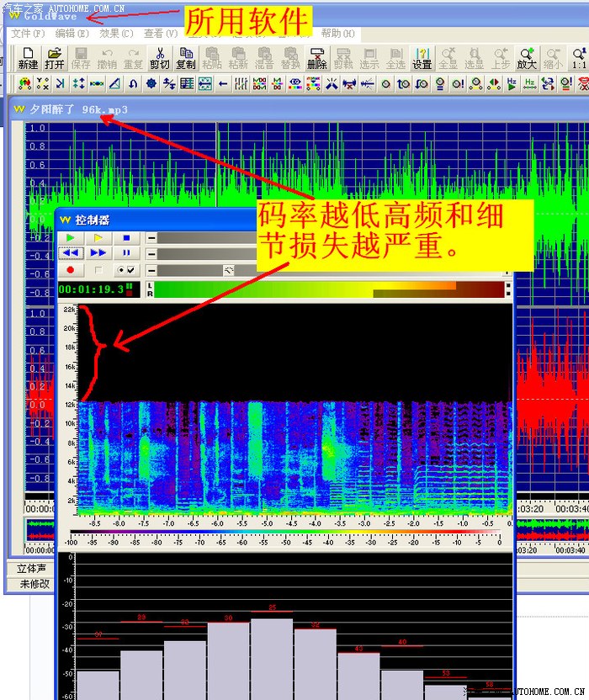Screen dimensions: 589x700
Task: Open the 效果(C) menu
Action: [117, 34]
